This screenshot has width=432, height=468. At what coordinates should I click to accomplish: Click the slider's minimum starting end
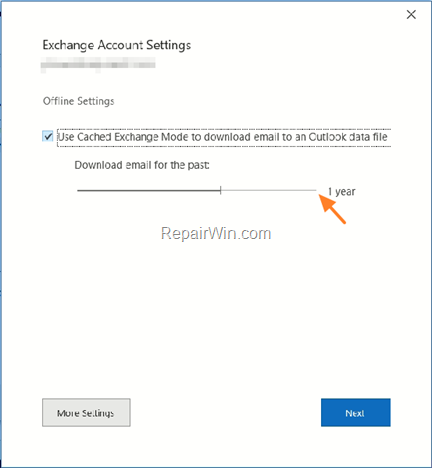pos(79,190)
